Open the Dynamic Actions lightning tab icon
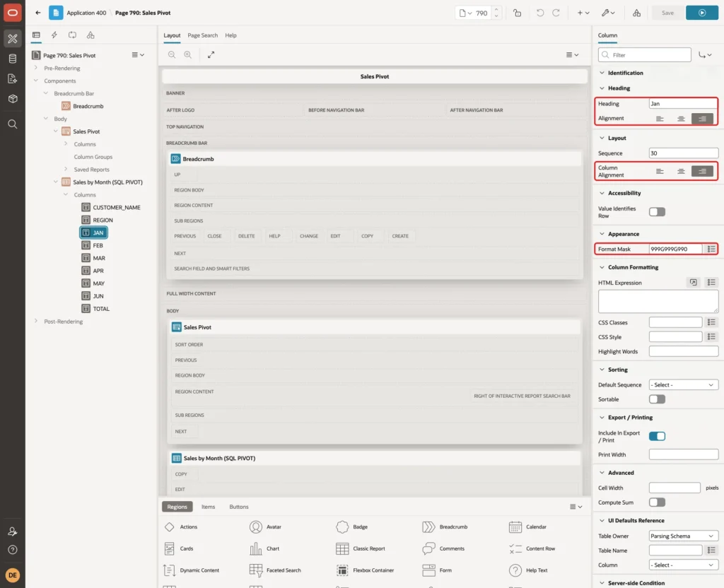 click(54, 35)
